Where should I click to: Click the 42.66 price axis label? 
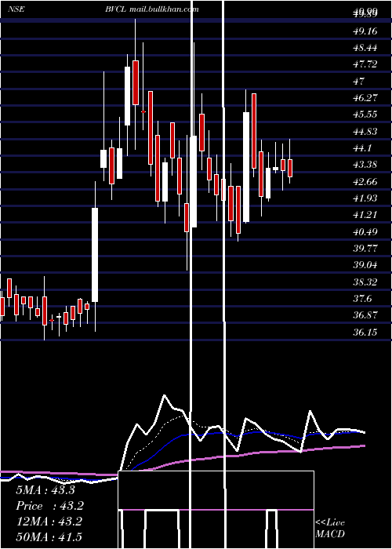(x=365, y=181)
